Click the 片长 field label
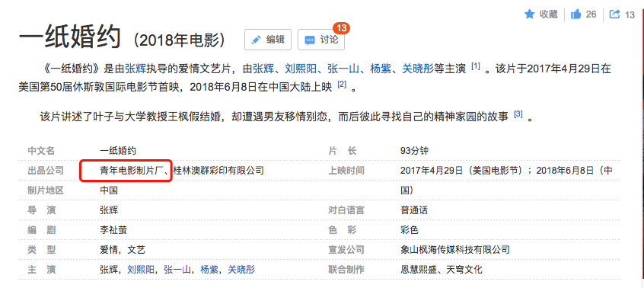This screenshot has height=288, width=644. tap(342, 151)
